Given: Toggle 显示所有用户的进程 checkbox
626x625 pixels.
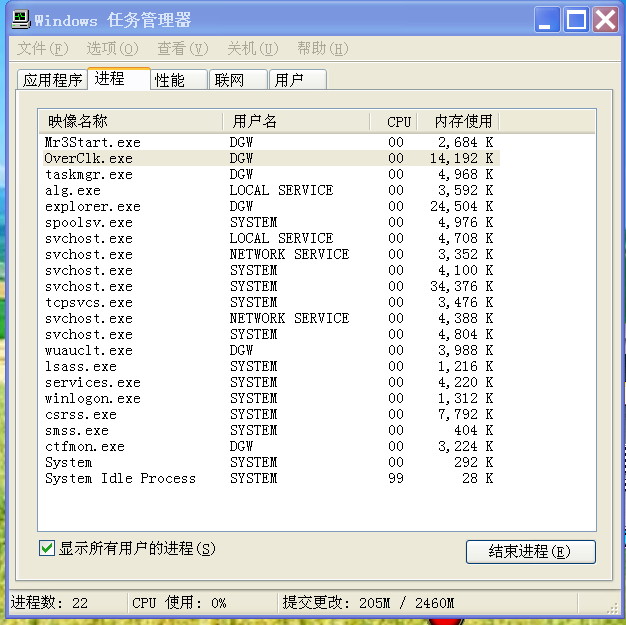Looking at the screenshot, I should tap(46, 548).
